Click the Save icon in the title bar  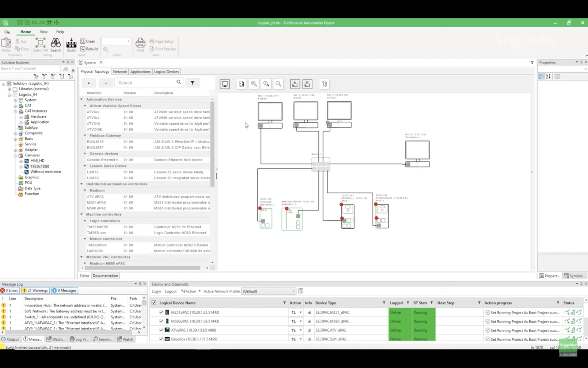20,23
